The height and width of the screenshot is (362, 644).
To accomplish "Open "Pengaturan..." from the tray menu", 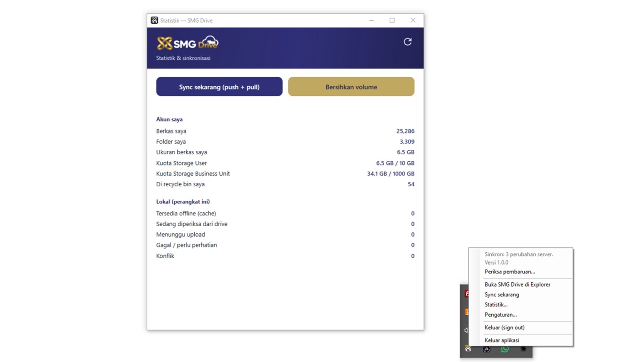I will point(501,314).
